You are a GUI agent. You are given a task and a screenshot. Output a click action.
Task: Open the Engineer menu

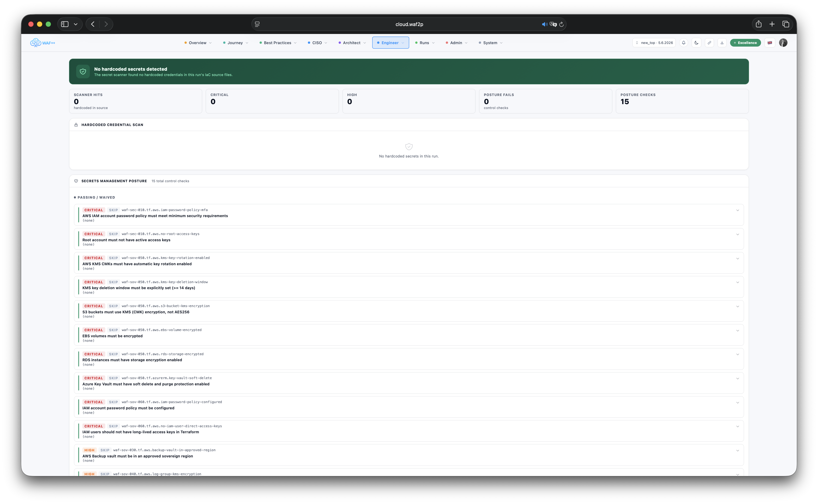coord(390,43)
